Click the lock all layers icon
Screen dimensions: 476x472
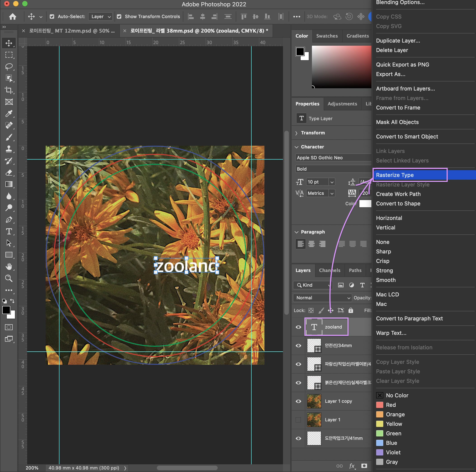click(351, 310)
